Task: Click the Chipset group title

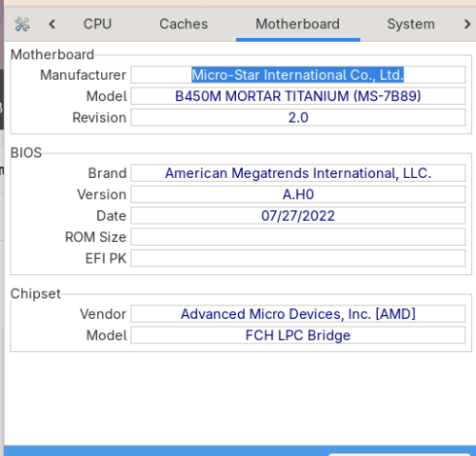Action: tap(35, 293)
